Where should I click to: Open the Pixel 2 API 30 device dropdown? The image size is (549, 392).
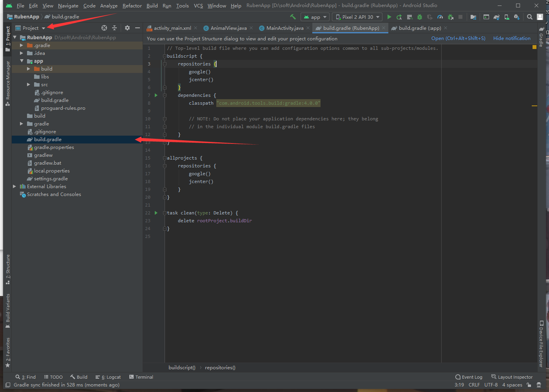(x=357, y=17)
